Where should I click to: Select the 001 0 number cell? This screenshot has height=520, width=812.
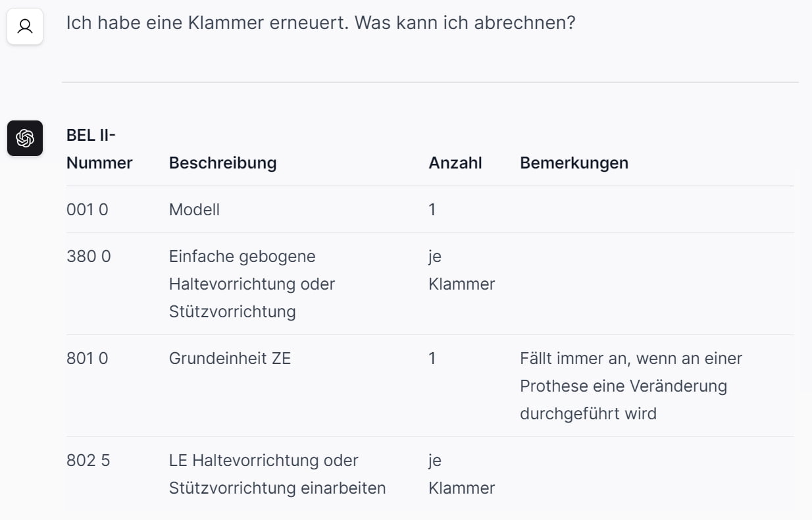tap(87, 210)
